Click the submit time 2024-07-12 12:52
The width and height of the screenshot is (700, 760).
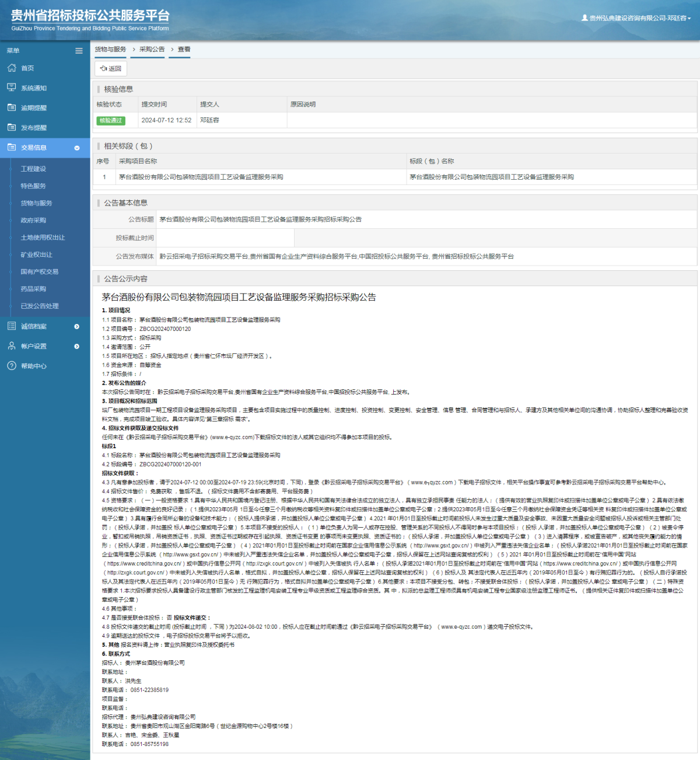[166, 120]
